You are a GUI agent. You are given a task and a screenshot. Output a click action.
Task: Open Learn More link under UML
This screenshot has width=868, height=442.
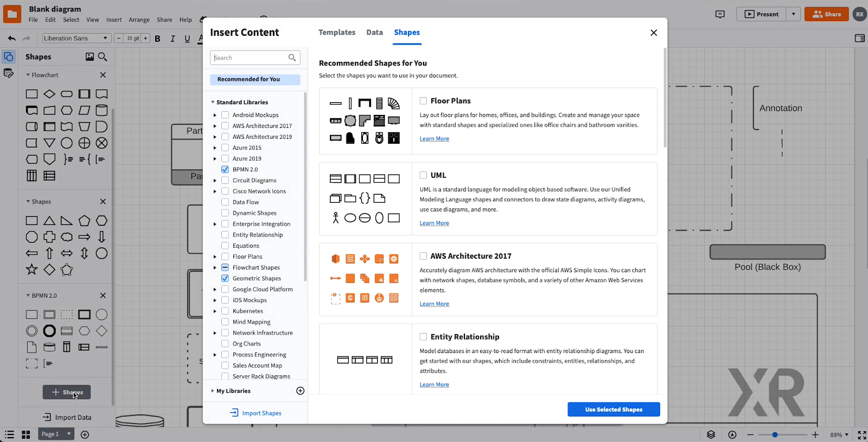pos(434,223)
